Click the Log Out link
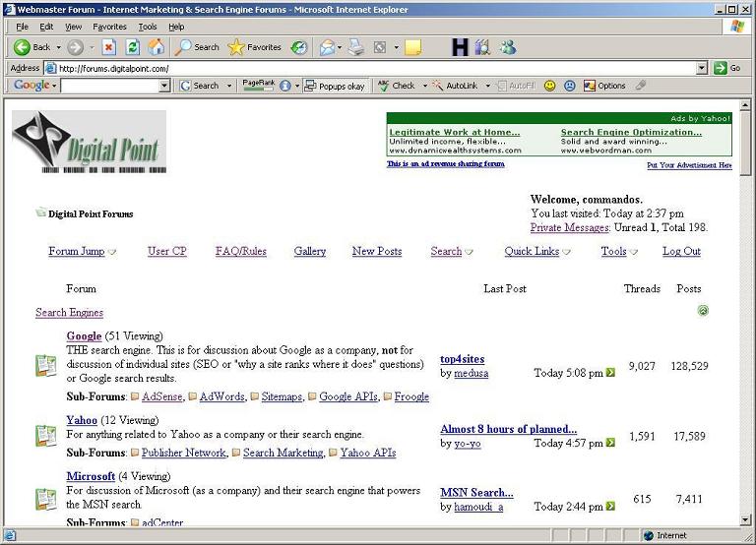 coord(681,251)
